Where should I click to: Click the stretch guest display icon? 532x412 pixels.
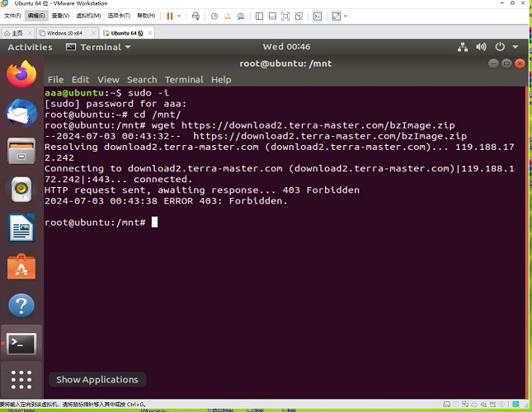click(337, 16)
